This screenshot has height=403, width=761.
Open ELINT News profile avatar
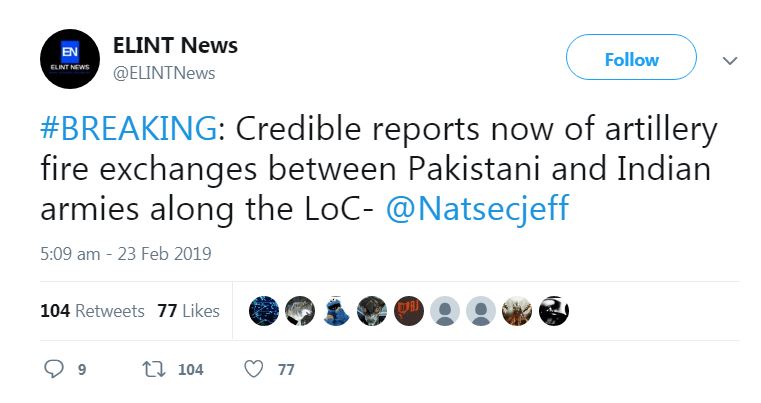[70, 60]
